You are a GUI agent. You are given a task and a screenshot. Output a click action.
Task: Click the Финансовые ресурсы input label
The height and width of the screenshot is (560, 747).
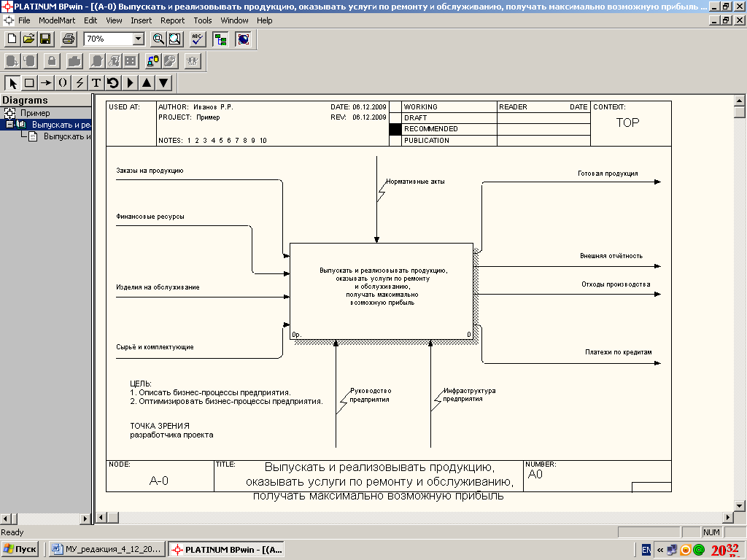click(x=150, y=216)
